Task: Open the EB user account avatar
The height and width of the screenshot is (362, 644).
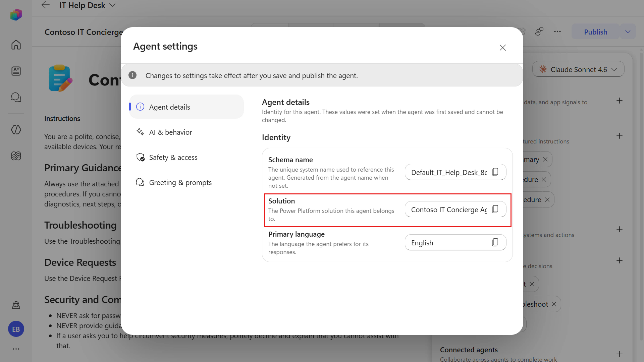Action: click(16, 329)
